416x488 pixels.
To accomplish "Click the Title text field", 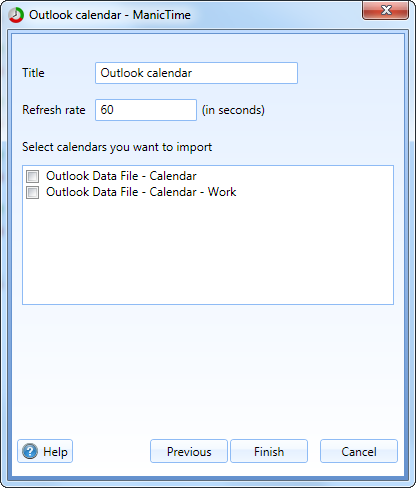I will pyautogui.click(x=196, y=73).
